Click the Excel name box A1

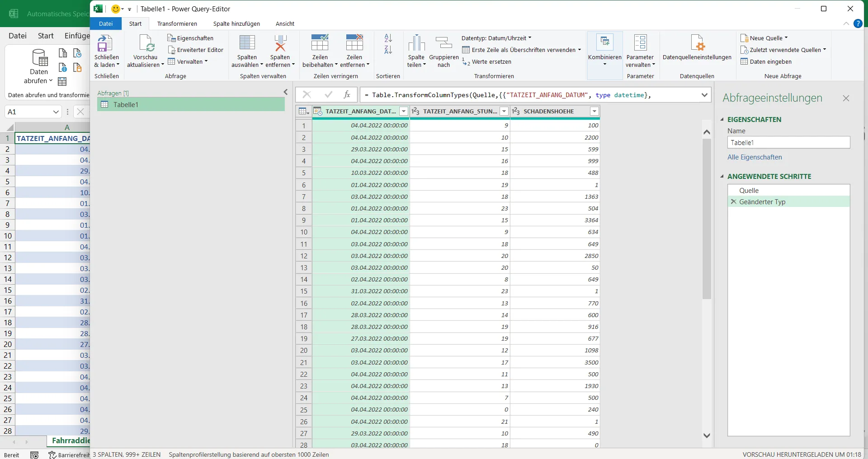pos(33,112)
